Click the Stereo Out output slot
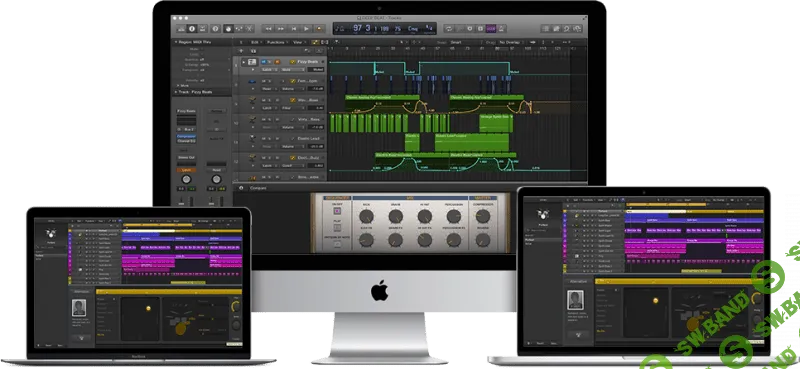This screenshot has height=369, width=800. click(186, 157)
